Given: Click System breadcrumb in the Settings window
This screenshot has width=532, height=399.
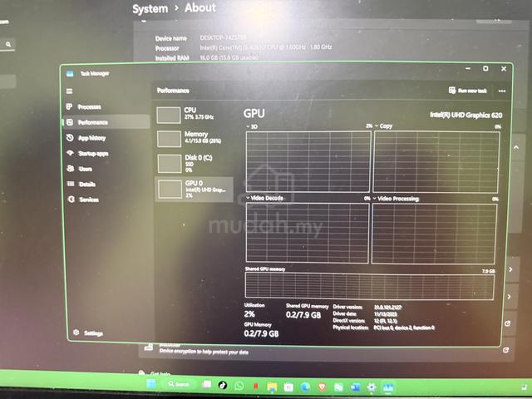Looking at the screenshot, I should point(150,8).
